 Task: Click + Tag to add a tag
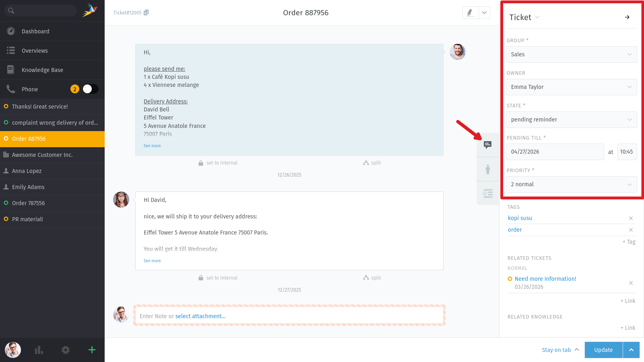pos(629,242)
